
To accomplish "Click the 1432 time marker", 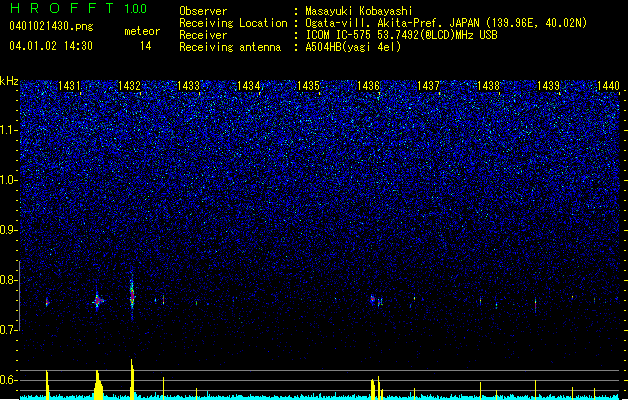I will coord(129,86).
